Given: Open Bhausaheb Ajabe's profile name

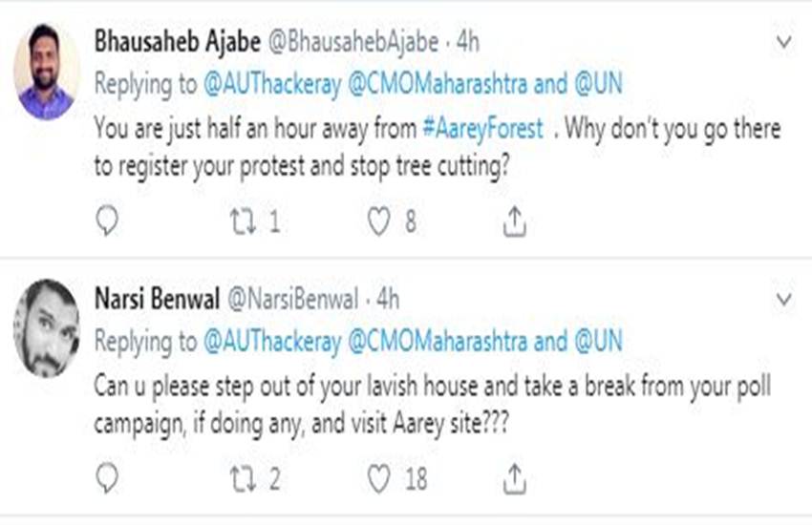Looking at the screenshot, I should (157, 42).
